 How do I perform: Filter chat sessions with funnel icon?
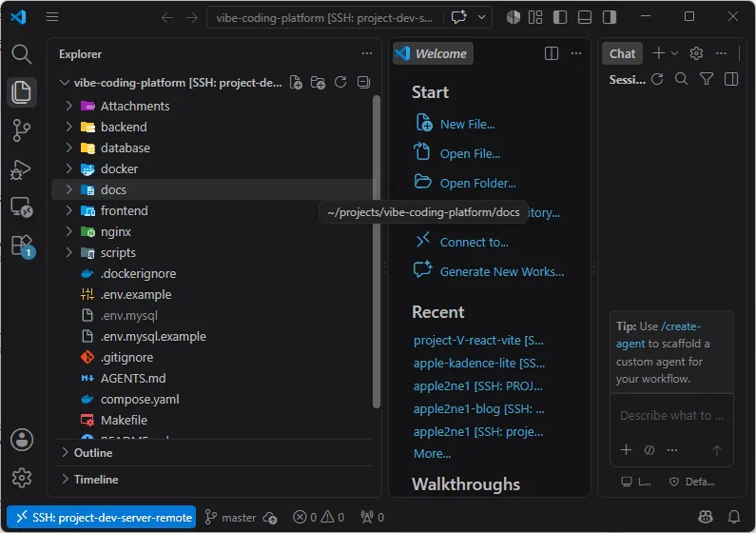click(x=707, y=79)
